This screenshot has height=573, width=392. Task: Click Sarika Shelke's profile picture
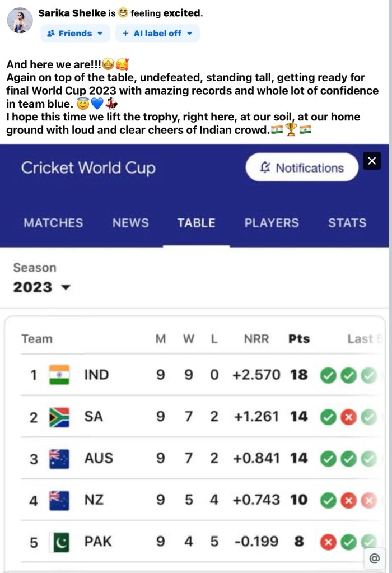[x=20, y=20]
